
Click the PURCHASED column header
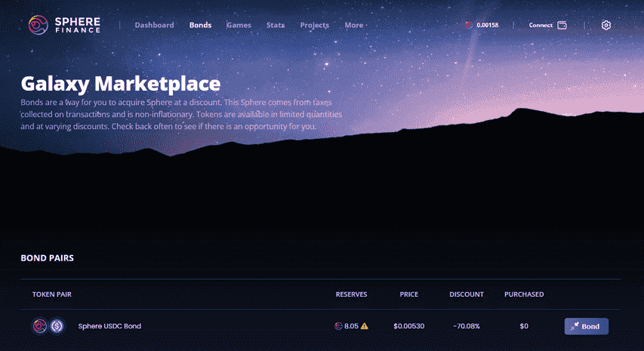point(524,294)
